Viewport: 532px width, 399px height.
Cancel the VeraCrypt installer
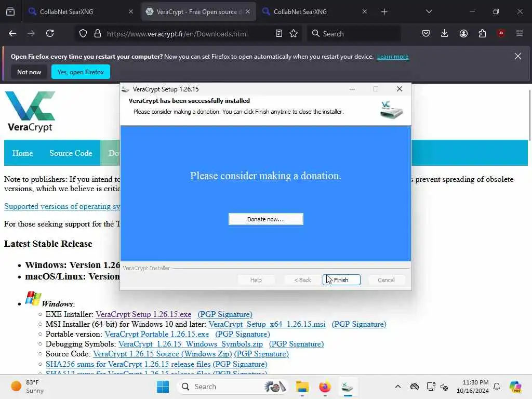(x=386, y=280)
